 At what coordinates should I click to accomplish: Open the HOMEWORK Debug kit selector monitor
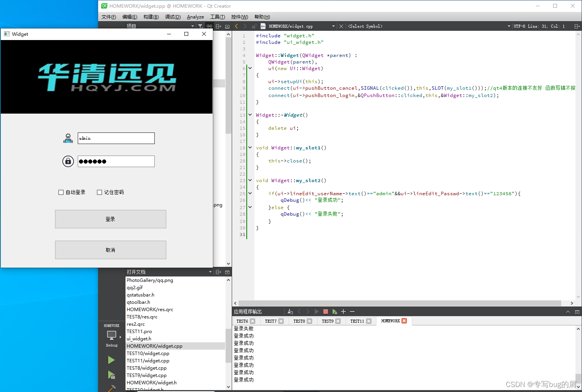coord(112,335)
